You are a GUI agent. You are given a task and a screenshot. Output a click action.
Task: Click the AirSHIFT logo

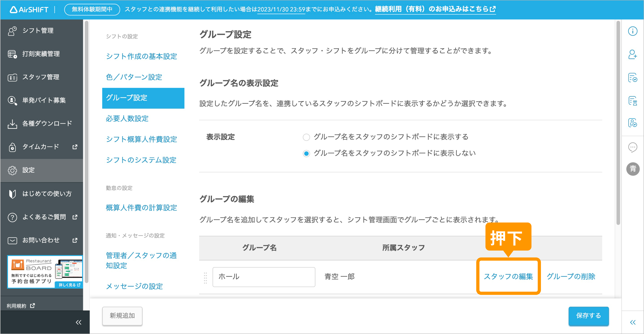[29, 9]
